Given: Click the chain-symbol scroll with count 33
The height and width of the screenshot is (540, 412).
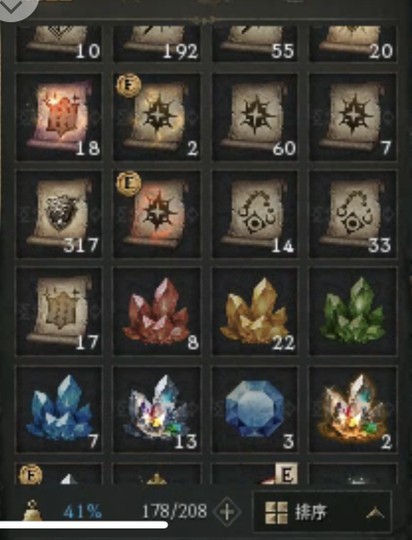Looking at the screenshot, I should pyautogui.click(x=353, y=214).
